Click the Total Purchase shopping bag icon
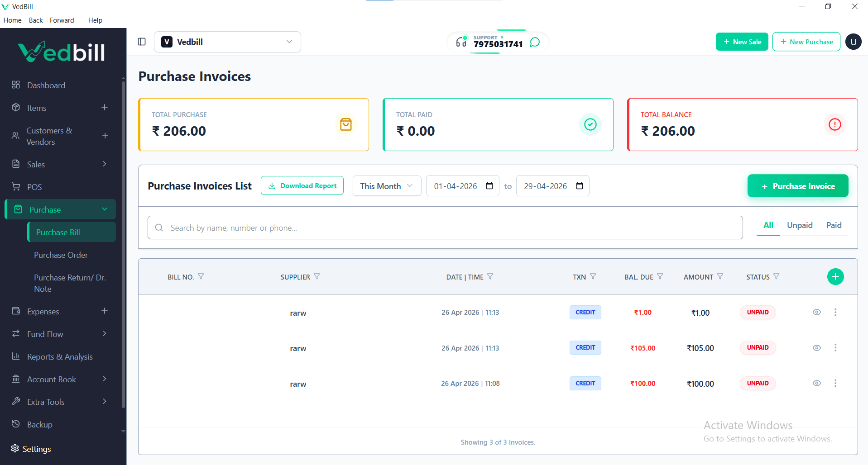 pyautogui.click(x=346, y=124)
